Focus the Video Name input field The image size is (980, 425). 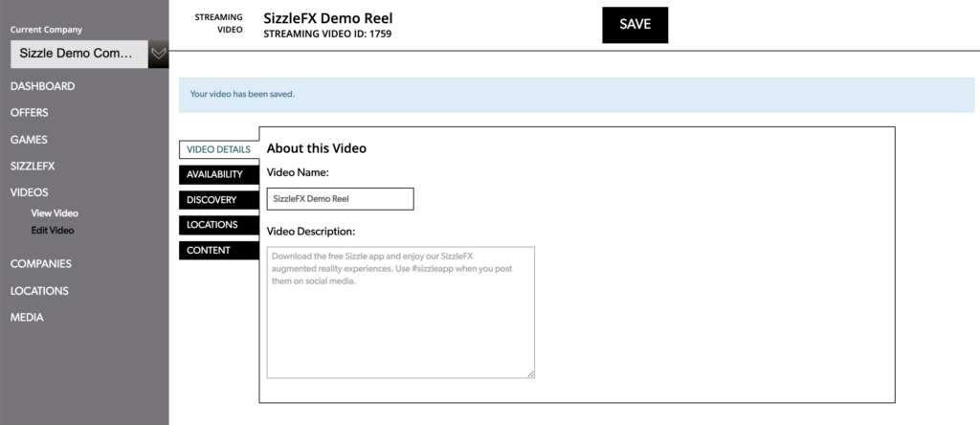(x=340, y=199)
